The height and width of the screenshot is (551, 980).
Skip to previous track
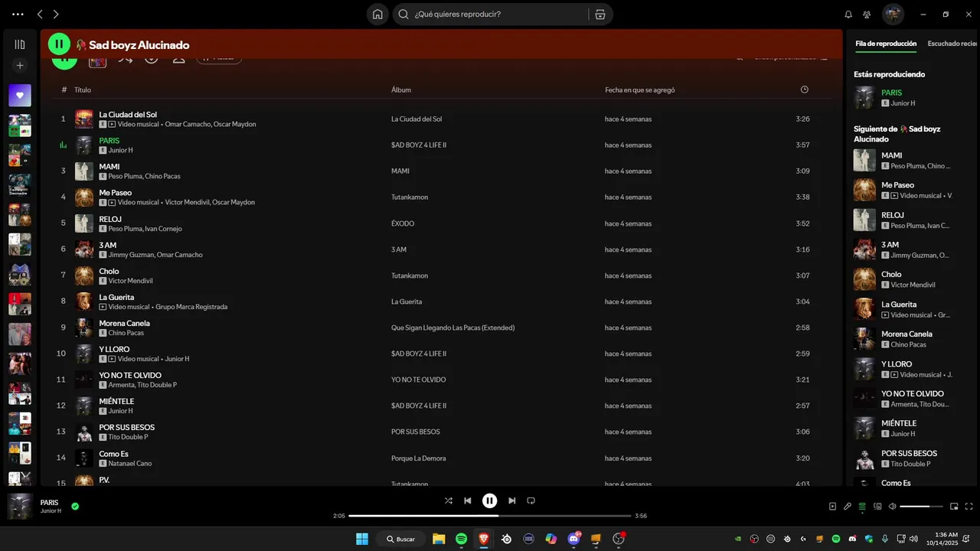468,500
